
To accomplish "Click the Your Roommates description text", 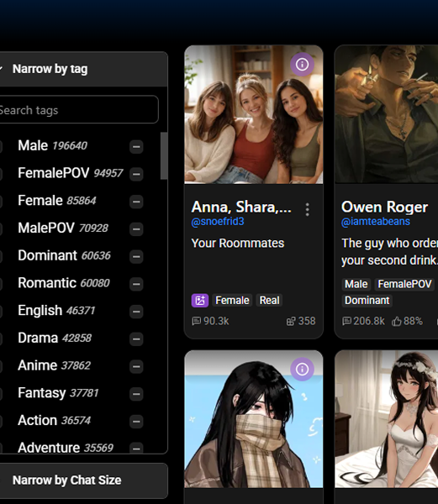I will 238,244.
